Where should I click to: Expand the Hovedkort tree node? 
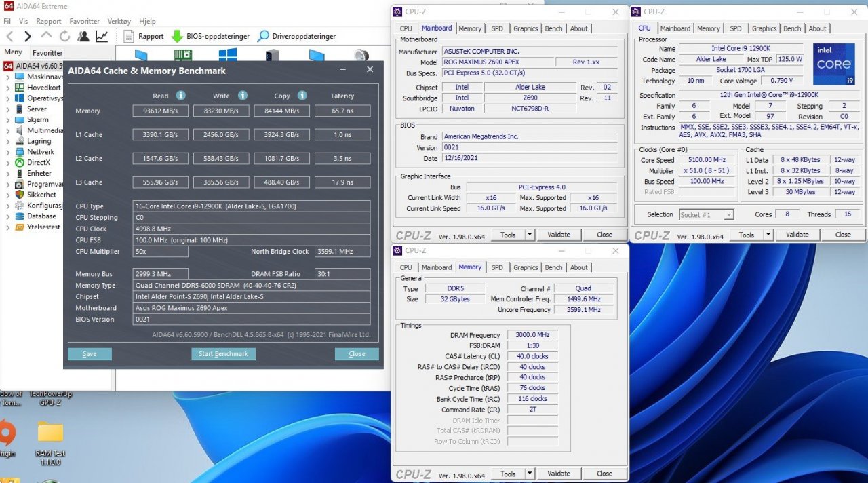pos(7,88)
